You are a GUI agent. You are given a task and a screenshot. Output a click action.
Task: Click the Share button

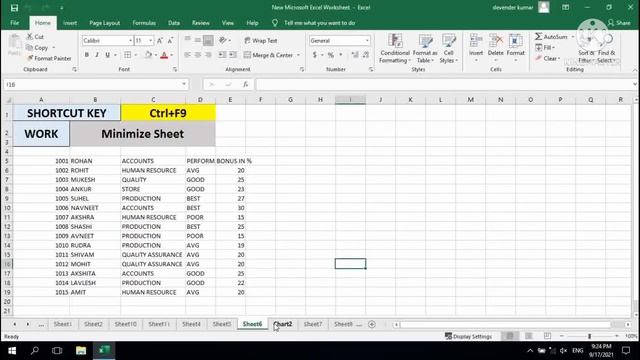tap(619, 23)
